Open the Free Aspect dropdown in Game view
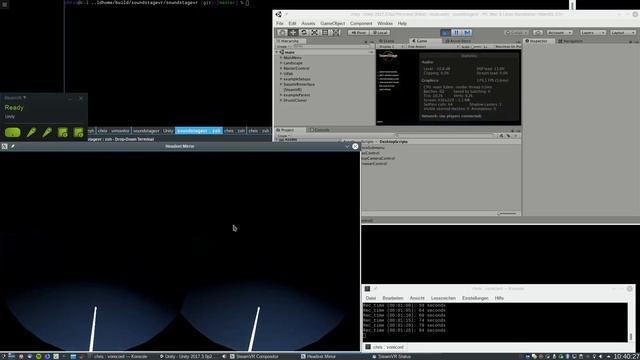The height and width of the screenshot is (360, 640). pyautogui.click(x=433, y=47)
